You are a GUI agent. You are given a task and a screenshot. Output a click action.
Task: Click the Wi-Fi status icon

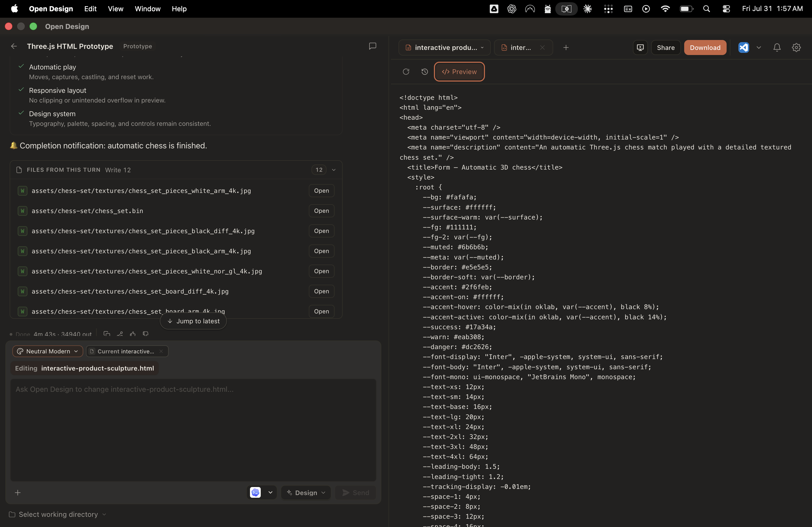point(665,9)
